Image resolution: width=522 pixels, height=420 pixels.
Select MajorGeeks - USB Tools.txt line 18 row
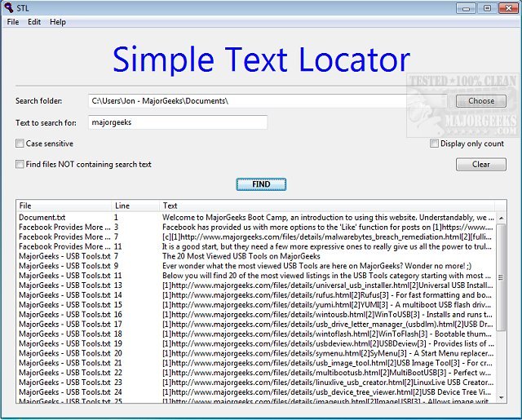point(255,334)
